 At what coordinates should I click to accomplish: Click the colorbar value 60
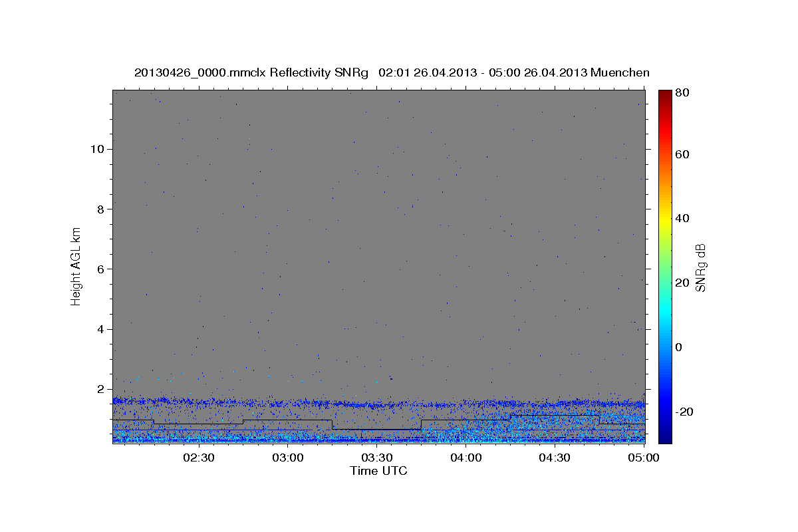[683, 154]
